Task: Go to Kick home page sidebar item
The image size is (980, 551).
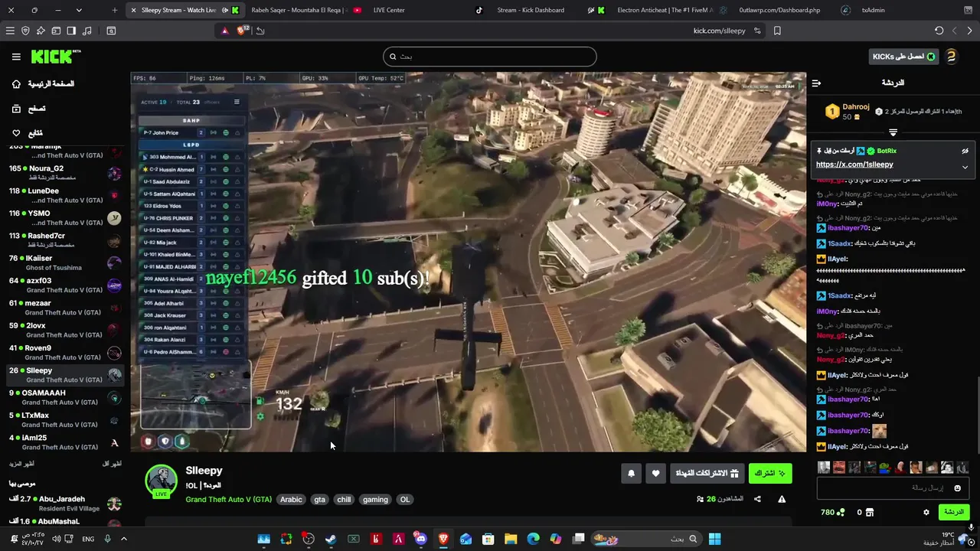Action: (44, 84)
